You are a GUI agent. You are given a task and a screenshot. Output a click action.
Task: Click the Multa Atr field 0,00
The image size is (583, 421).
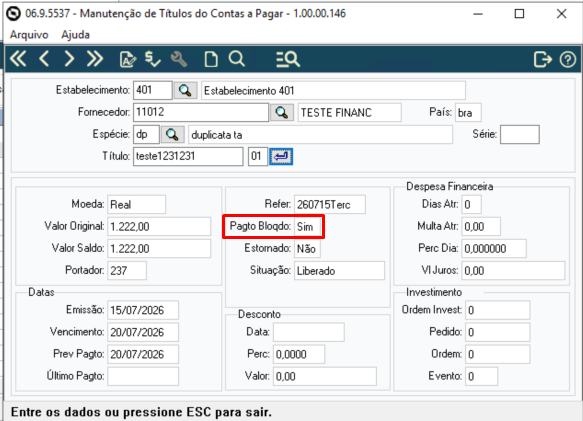click(x=481, y=226)
